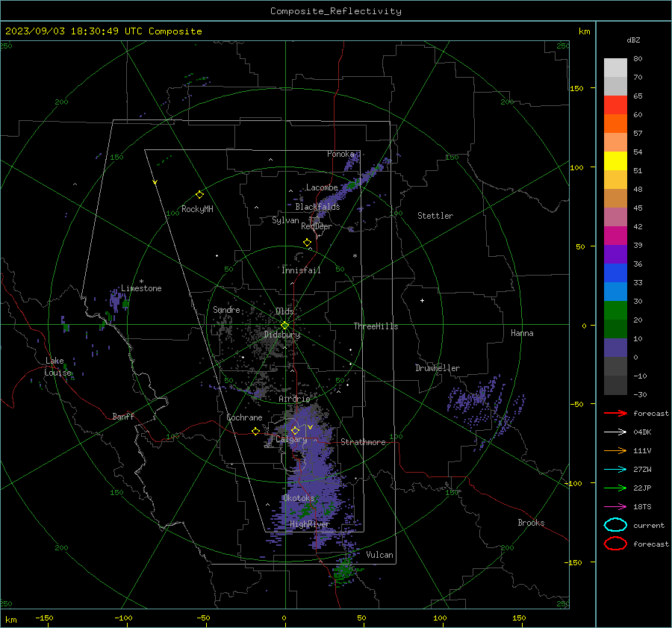Click the Hanna city label
This screenshot has width=672, height=628.
coord(522,333)
